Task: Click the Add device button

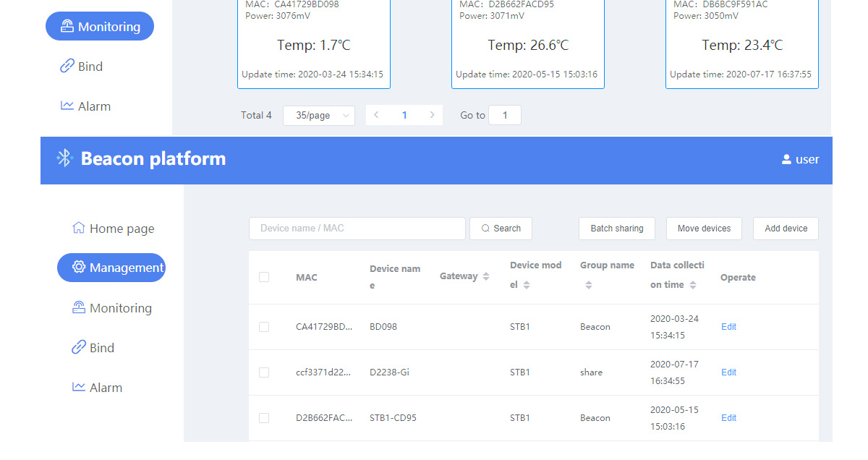Action: pyautogui.click(x=786, y=228)
